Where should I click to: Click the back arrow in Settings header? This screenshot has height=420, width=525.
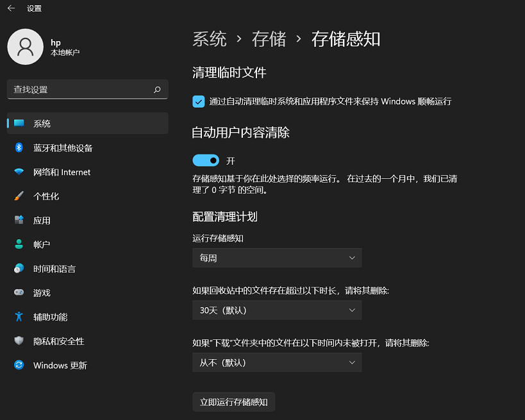pos(11,8)
